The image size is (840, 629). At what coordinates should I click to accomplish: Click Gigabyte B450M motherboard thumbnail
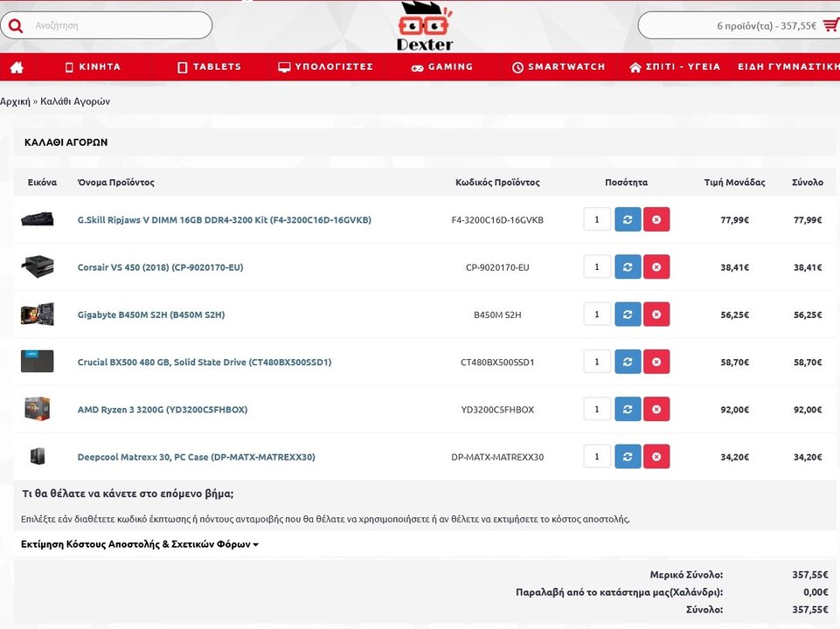[38, 314]
